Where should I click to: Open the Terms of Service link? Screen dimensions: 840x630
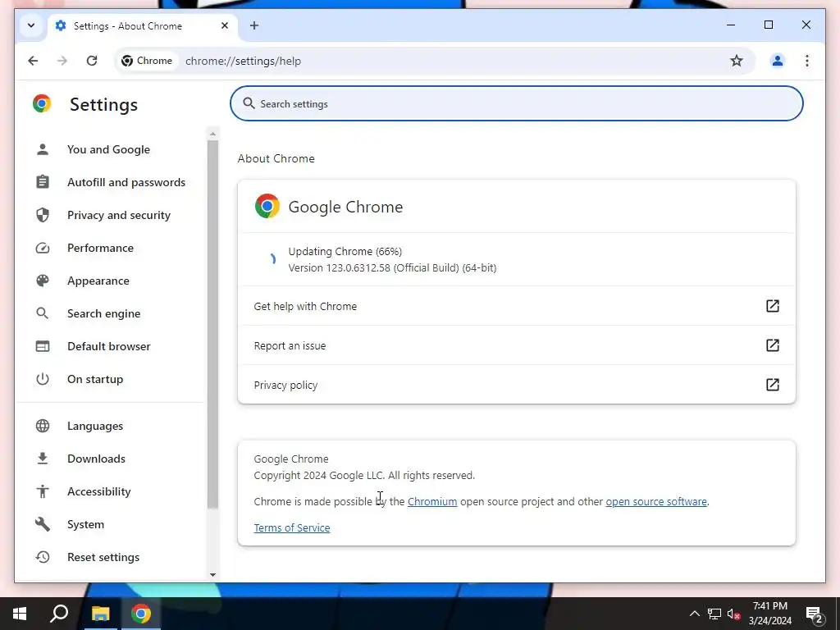[x=292, y=528]
